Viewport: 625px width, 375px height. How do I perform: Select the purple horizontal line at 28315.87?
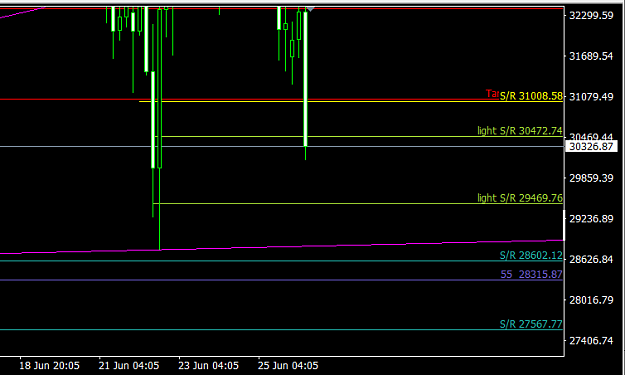click(x=281, y=280)
